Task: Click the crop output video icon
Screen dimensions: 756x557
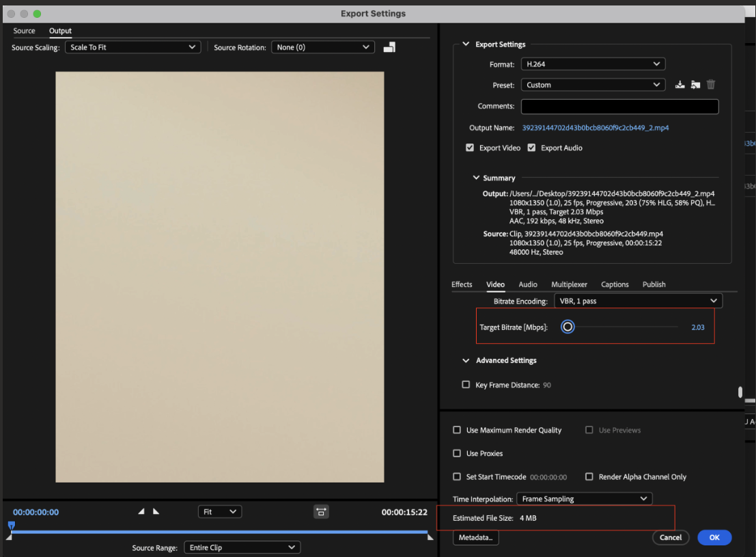Action: (389, 47)
